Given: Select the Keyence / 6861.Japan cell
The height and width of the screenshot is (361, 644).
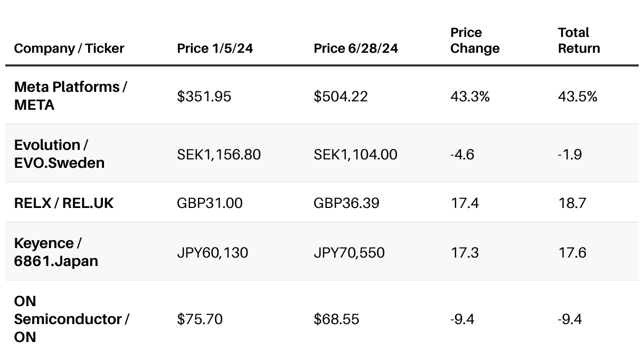Looking at the screenshot, I should click(56, 252).
